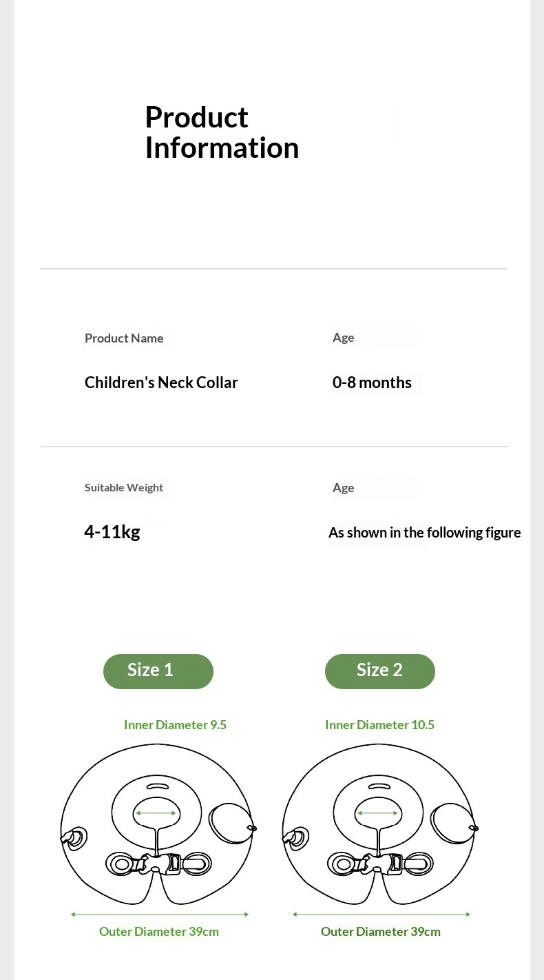Click the right Outer Diameter 39cm label

point(381,932)
